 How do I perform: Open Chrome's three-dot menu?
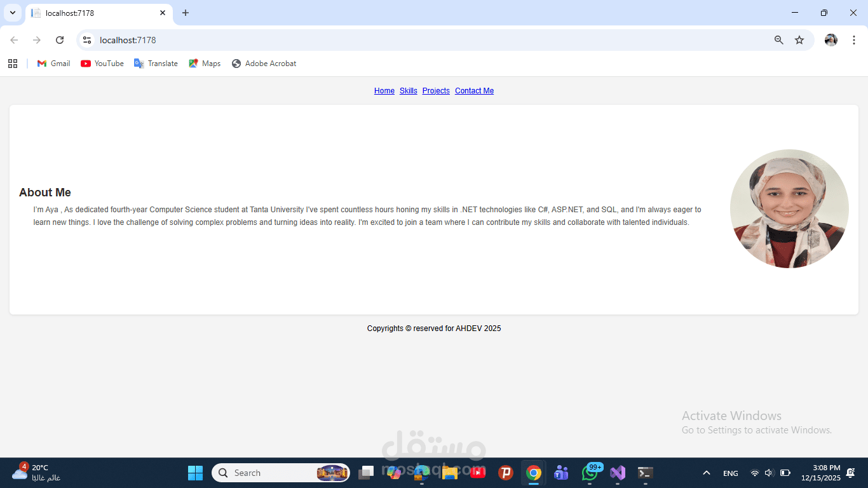click(x=854, y=40)
